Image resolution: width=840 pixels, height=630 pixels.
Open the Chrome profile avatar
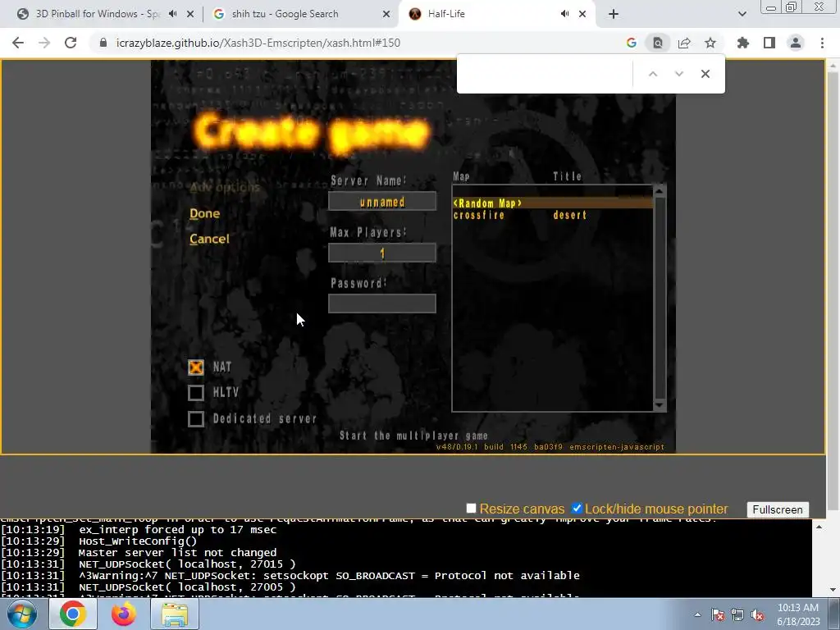pyautogui.click(x=796, y=43)
